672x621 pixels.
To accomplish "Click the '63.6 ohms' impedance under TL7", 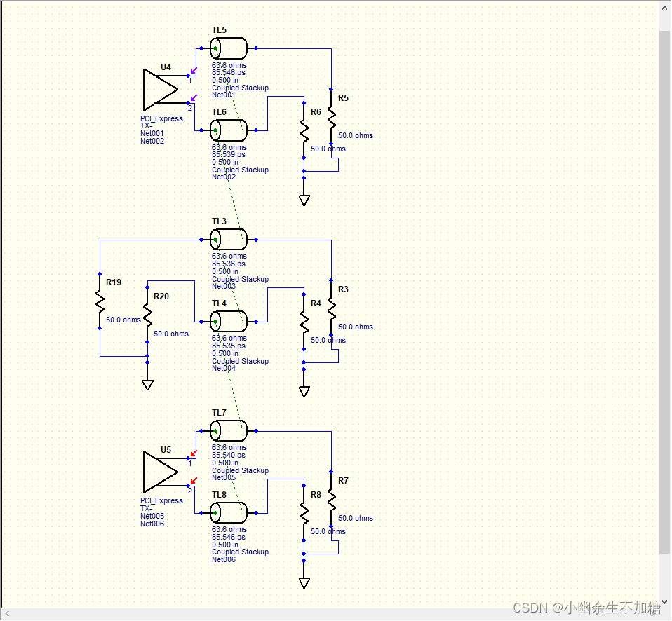I will [x=229, y=448].
